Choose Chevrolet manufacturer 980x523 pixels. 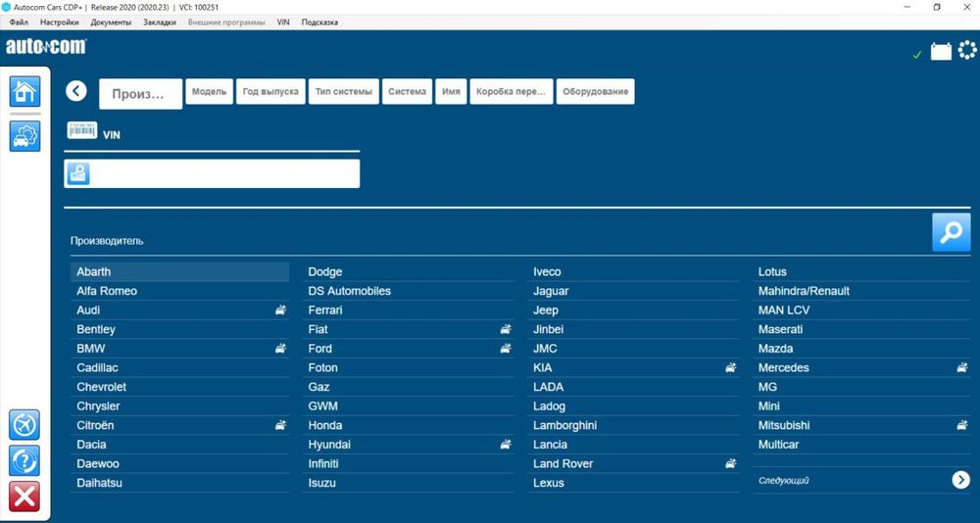(180, 387)
